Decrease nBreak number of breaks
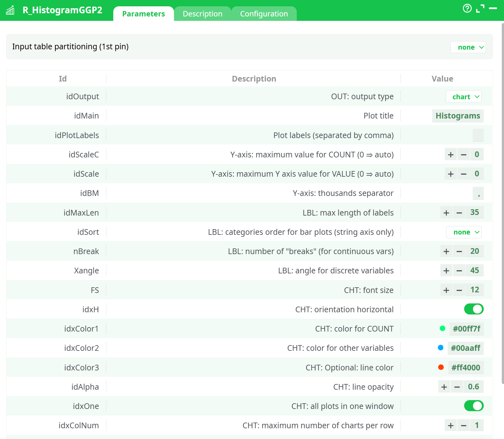This screenshot has height=439, width=504. pyautogui.click(x=459, y=251)
